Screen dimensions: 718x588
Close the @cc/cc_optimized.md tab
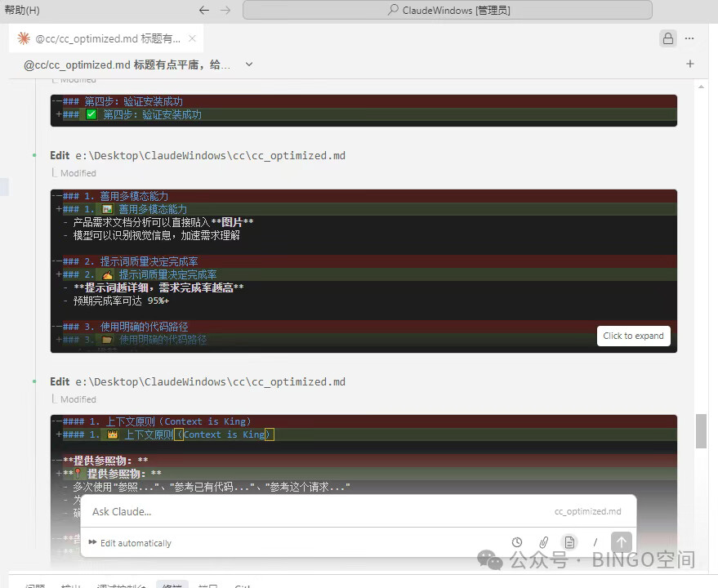pyautogui.click(x=192, y=38)
